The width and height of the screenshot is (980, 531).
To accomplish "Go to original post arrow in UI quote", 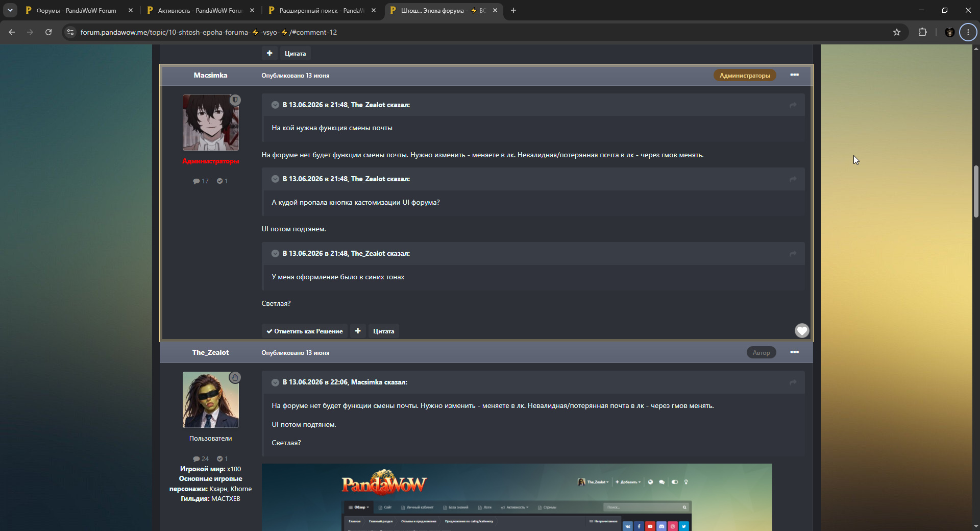I will pos(793,179).
